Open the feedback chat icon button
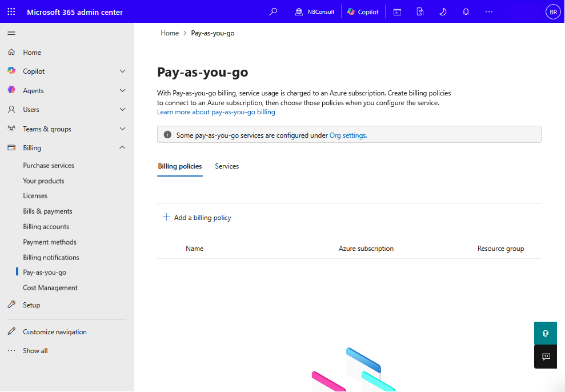 pyautogui.click(x=546, y=357)
